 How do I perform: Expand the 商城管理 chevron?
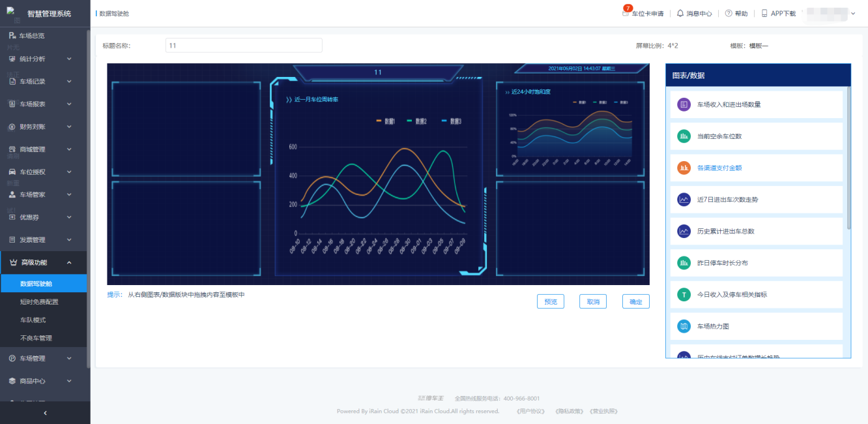coord(69,149)
